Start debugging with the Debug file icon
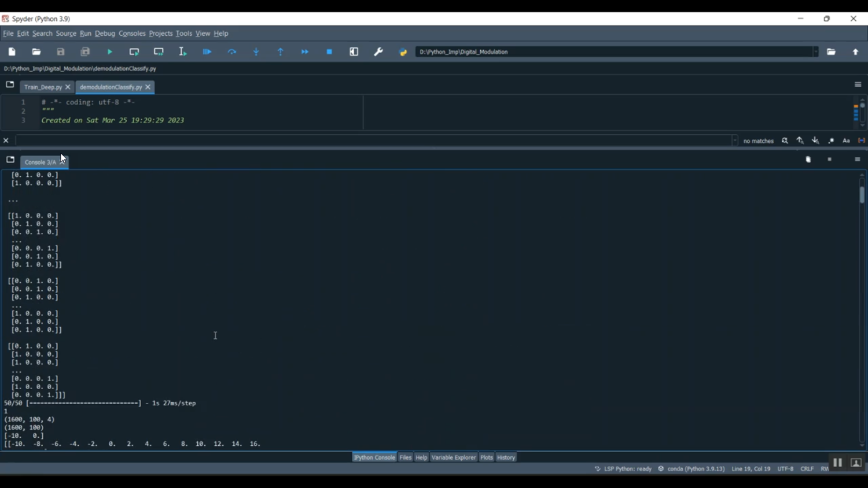This screenshot has height=488, width=868. 207,52
